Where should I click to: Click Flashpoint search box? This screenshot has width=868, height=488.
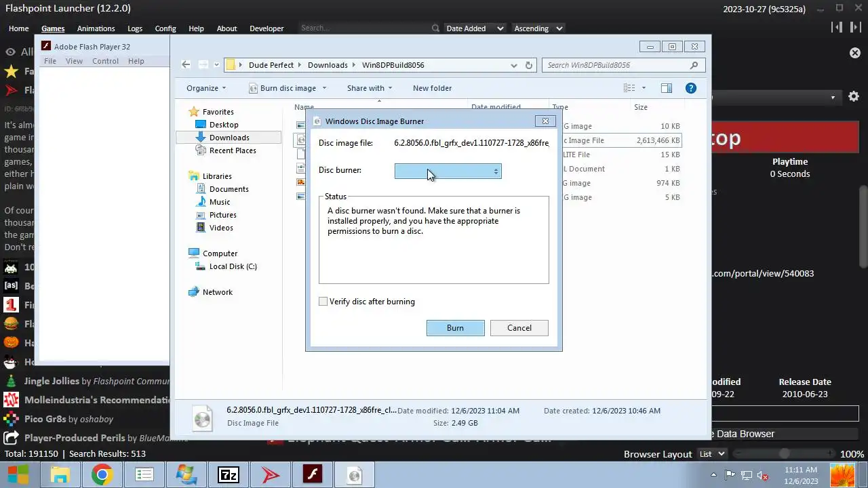363,28
